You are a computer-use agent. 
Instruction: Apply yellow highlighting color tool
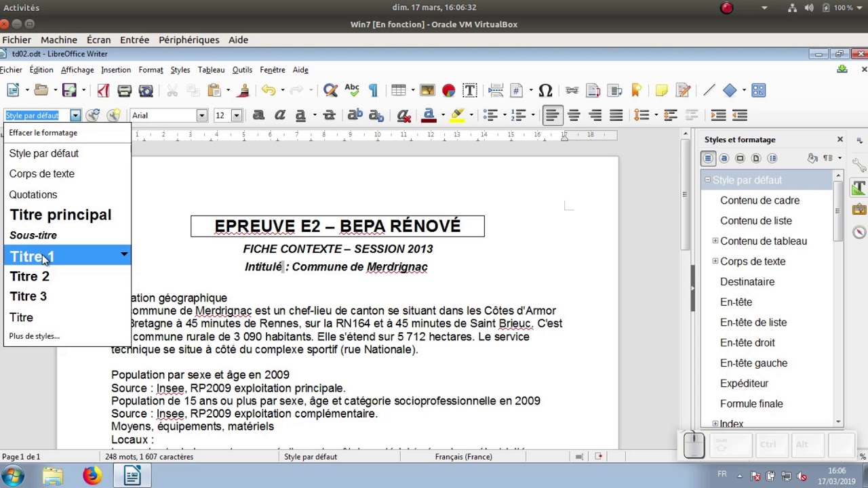(458, 115)
